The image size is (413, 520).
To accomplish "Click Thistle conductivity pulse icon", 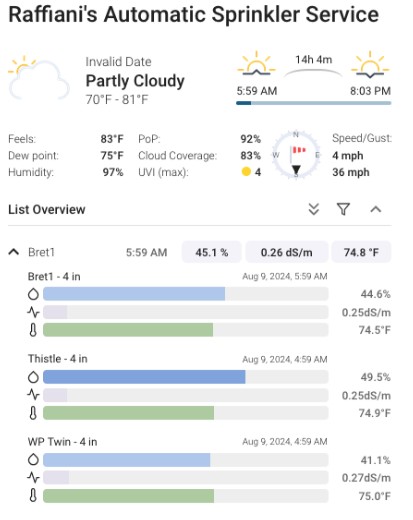I will tap(33, 395).
